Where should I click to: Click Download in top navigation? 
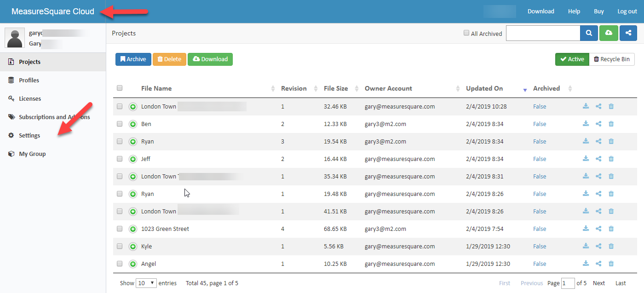click(541, 11)
